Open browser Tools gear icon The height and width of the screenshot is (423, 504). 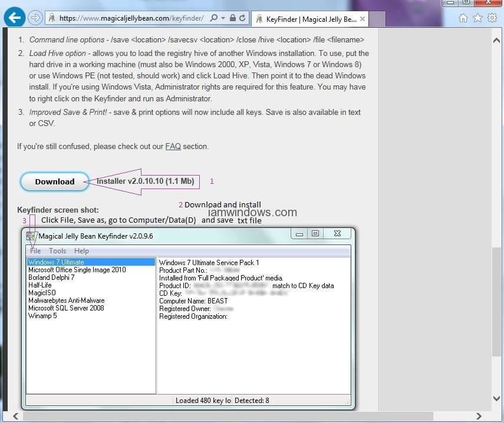click(x=492, y=18)
